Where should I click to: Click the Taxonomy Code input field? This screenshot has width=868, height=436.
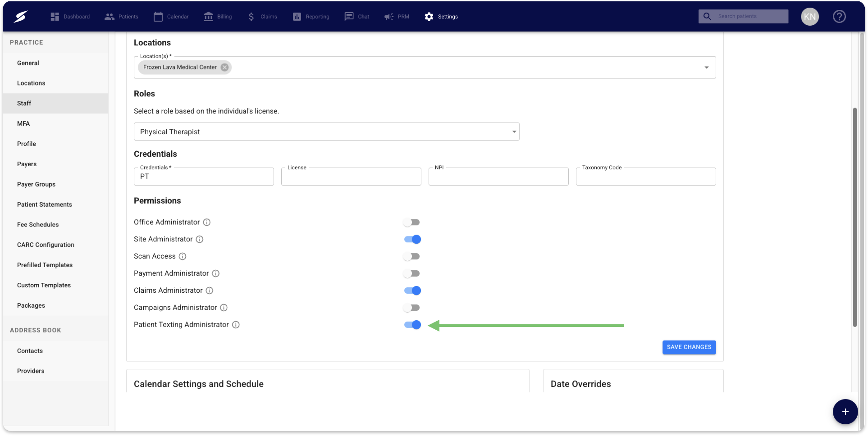point(646,177)
